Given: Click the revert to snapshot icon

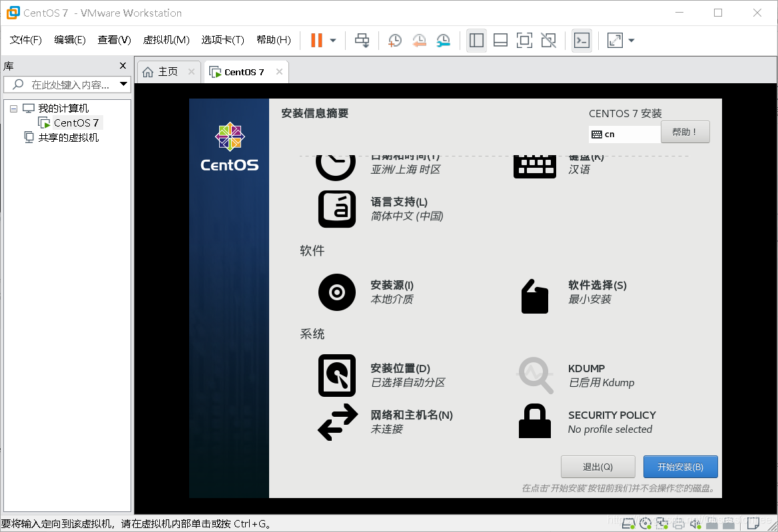Looking at the screenshot, I should coord(419,41).
